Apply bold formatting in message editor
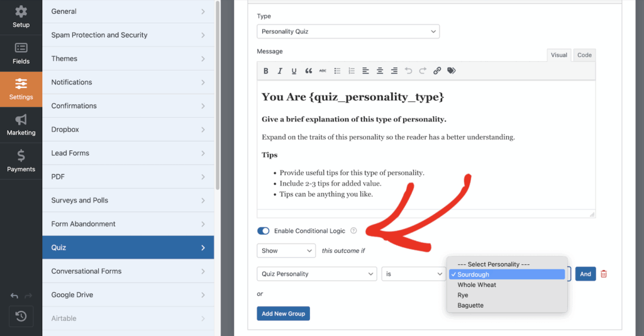Viewport: 644px width, 336px height. point(266,71)
